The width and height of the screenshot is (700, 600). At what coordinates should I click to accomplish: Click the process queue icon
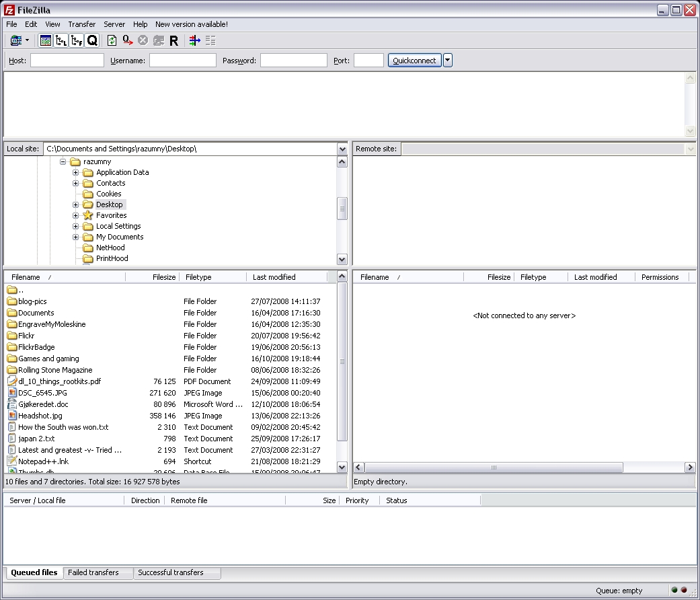(x=128, y=40)
